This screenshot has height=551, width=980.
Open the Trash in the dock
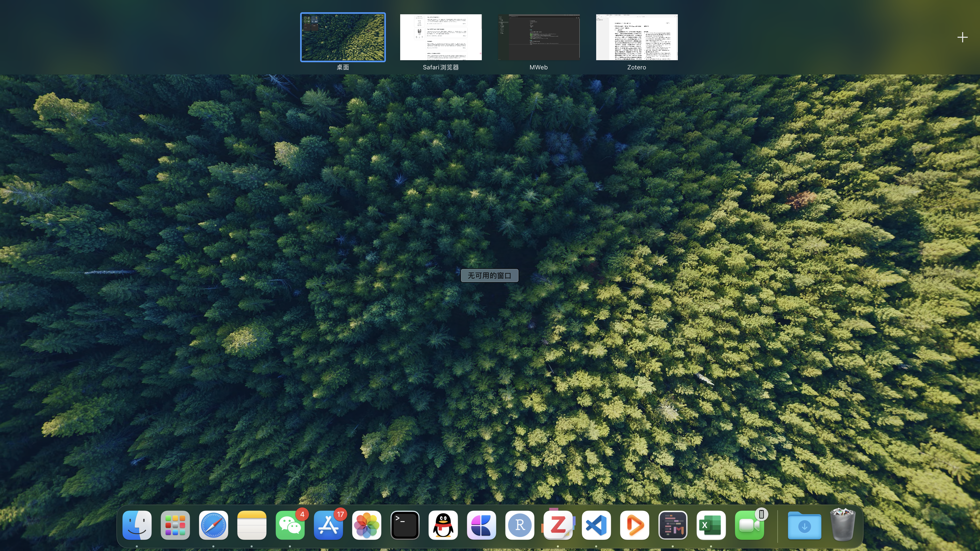[843, 525]
